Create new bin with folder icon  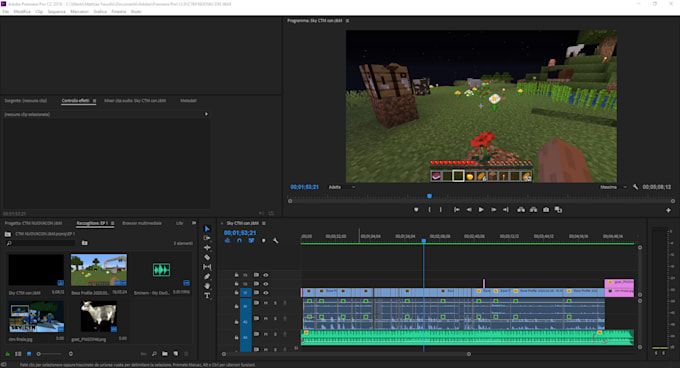pos(165,354)
